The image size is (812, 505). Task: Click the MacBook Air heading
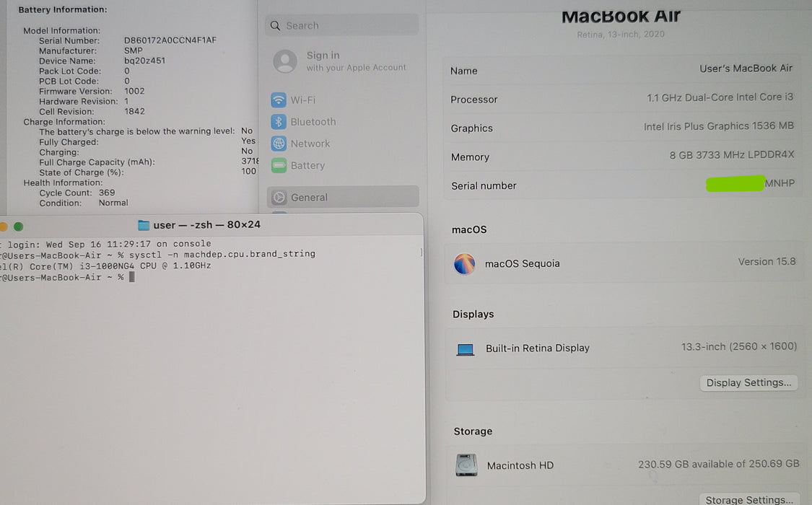point(621,16)
